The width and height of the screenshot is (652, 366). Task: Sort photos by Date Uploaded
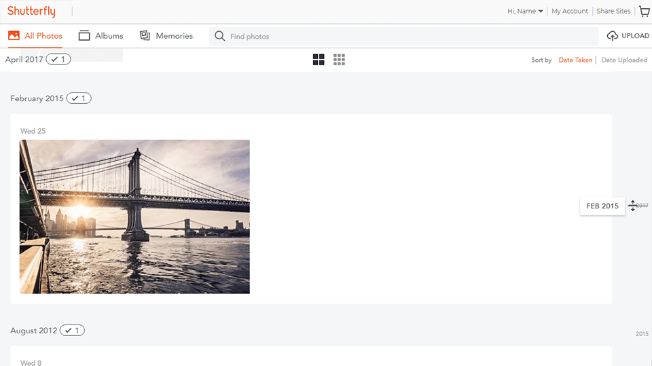[x=624, y=60]
